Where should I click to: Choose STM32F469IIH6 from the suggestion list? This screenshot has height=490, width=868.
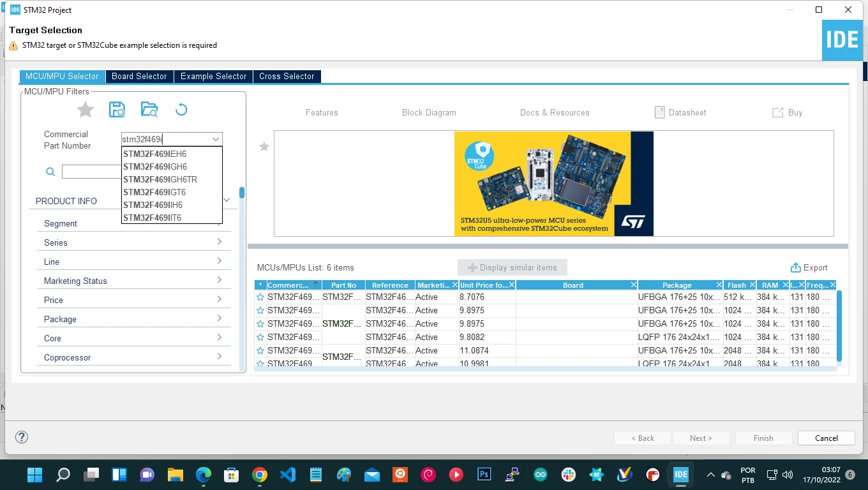pyautogui.click(x=172, y=205)
